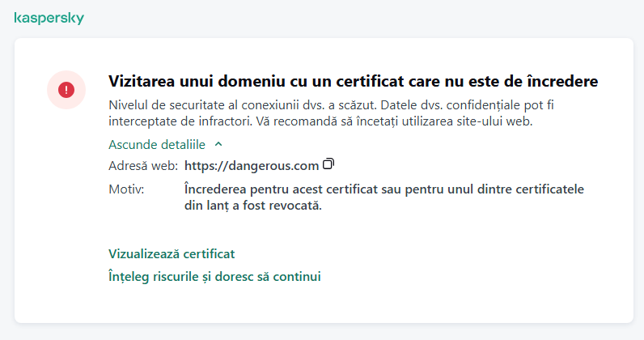The image size is (644, 340).
Task: Open the 'Vizualizează certificat' link
Action: (172, 253)
